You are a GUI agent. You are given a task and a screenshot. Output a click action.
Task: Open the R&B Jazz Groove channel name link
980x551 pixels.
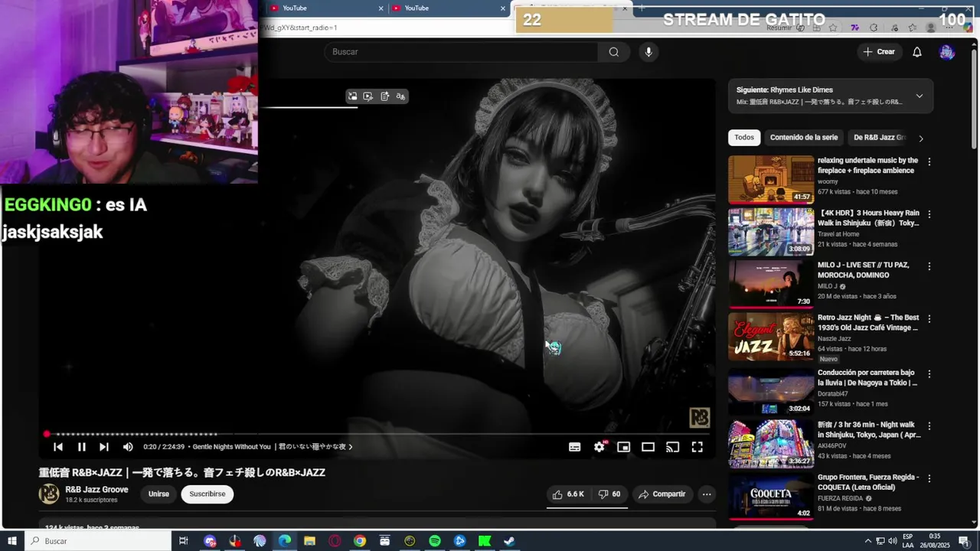point(96,490)
